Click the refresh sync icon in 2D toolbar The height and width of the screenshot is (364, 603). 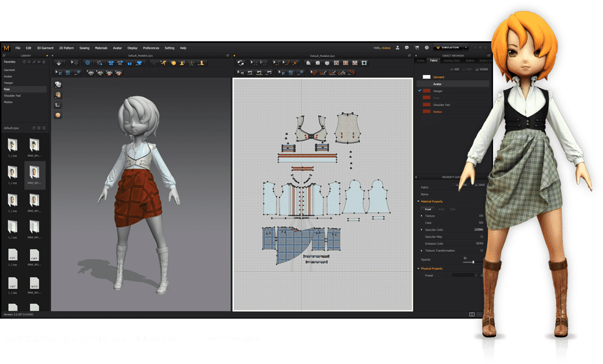(x=240, y=63)
